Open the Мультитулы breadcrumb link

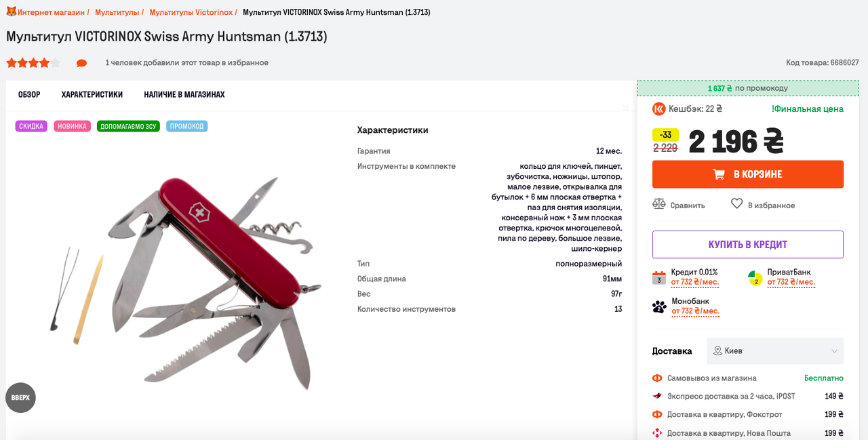point(117,12)
